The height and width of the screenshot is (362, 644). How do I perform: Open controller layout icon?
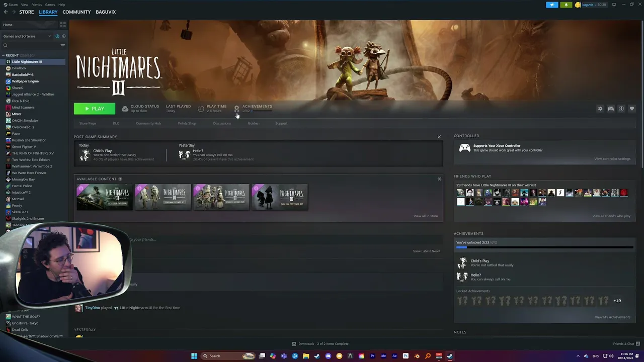(611, 109)
